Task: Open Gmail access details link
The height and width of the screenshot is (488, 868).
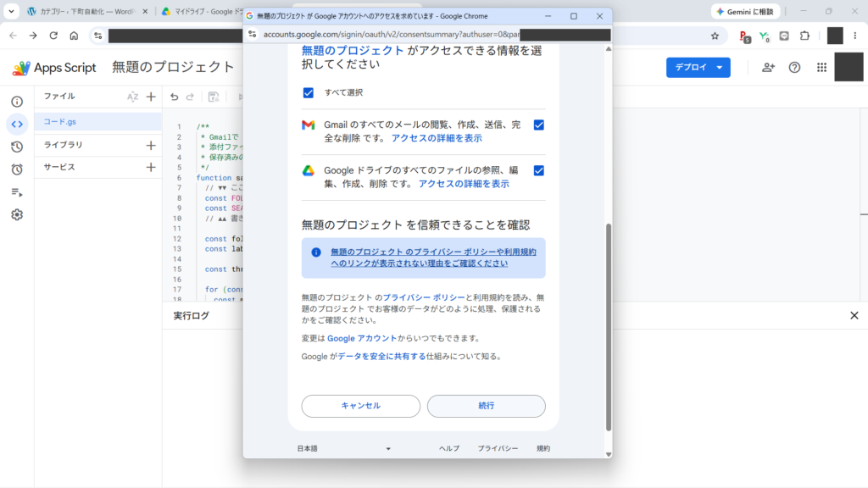Action: pyautogui.click(x=437, y=138)
